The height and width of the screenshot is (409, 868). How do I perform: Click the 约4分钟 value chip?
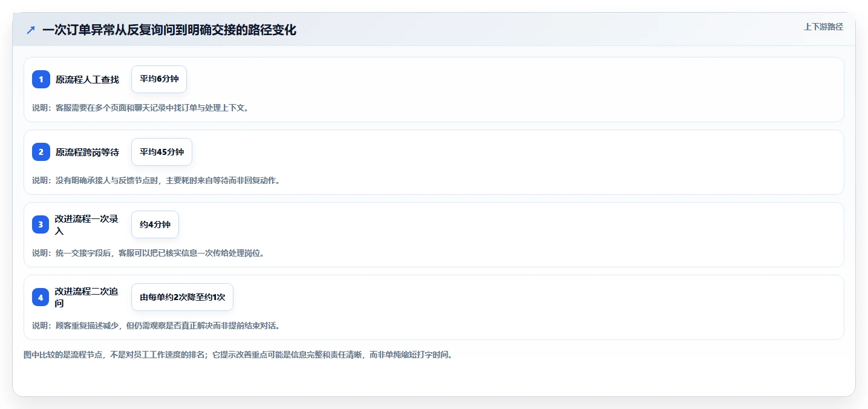coord(155,224)
